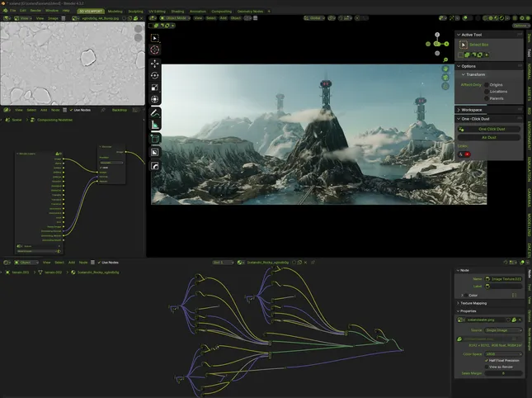
Task: Click the Z axis on navigation gizmo
Action: tap(437, 35)
